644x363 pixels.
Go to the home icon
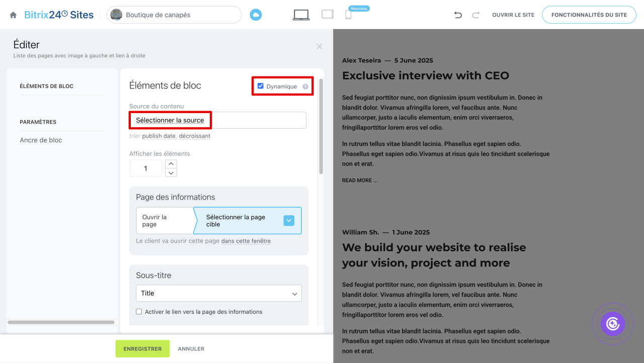point(14,15)
